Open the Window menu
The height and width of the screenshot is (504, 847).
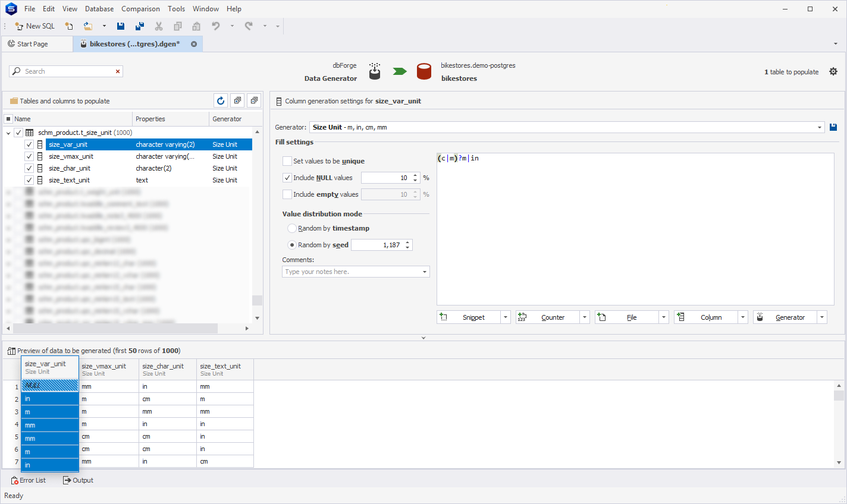206,9
